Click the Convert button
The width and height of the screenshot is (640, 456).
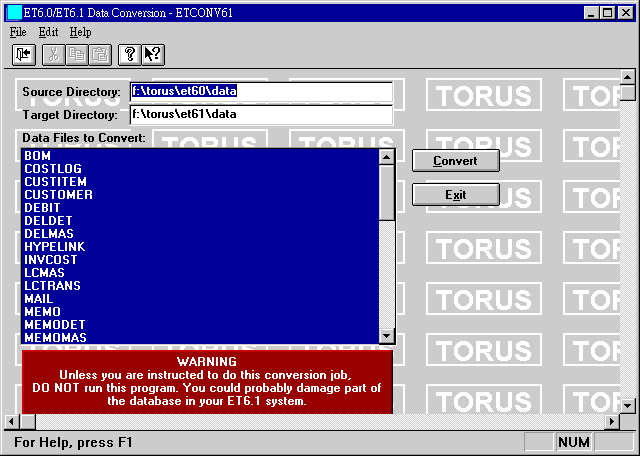pos(456,161)
